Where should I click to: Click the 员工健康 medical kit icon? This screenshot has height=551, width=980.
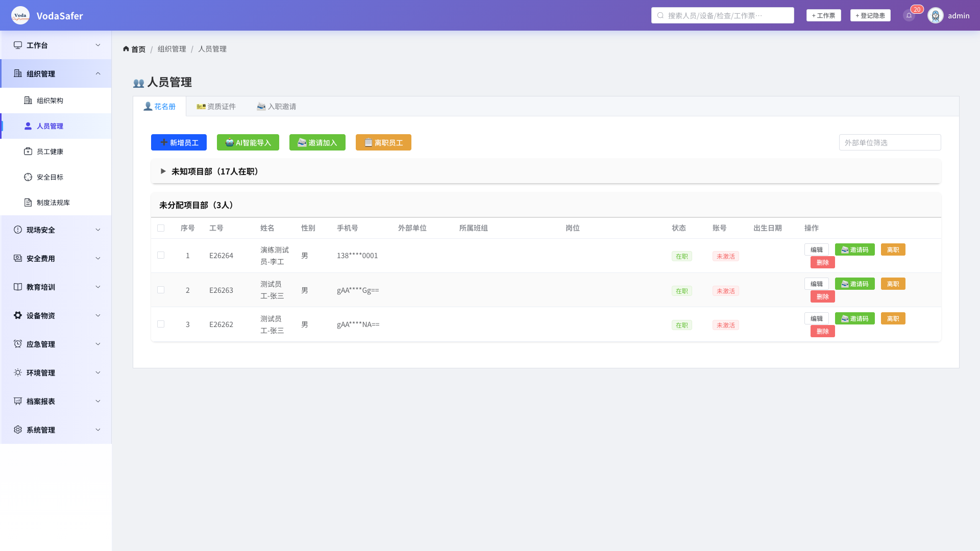28,152
